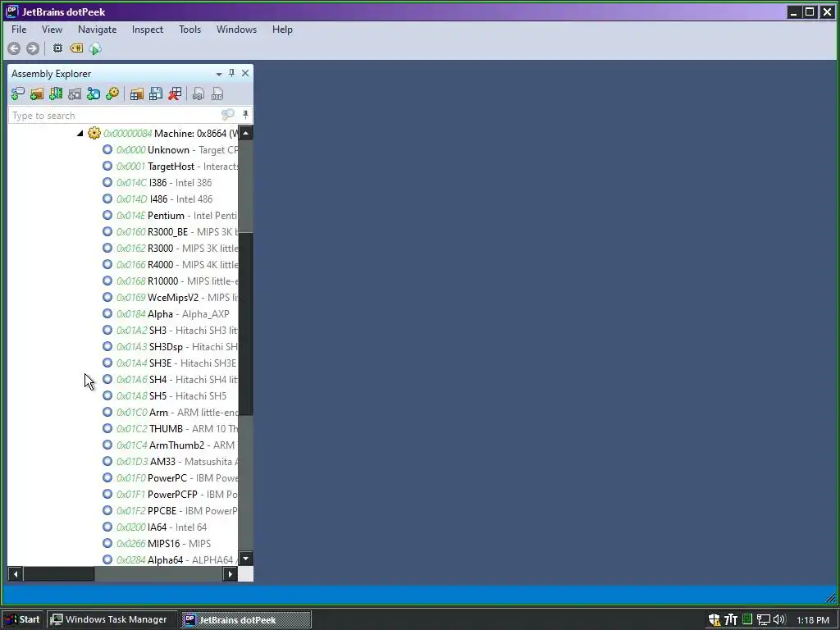Image resolution: width=840 pixels, height=630 pixels.
Task: Select the 0x01C0 Arm row
Action: click(171, 413)
